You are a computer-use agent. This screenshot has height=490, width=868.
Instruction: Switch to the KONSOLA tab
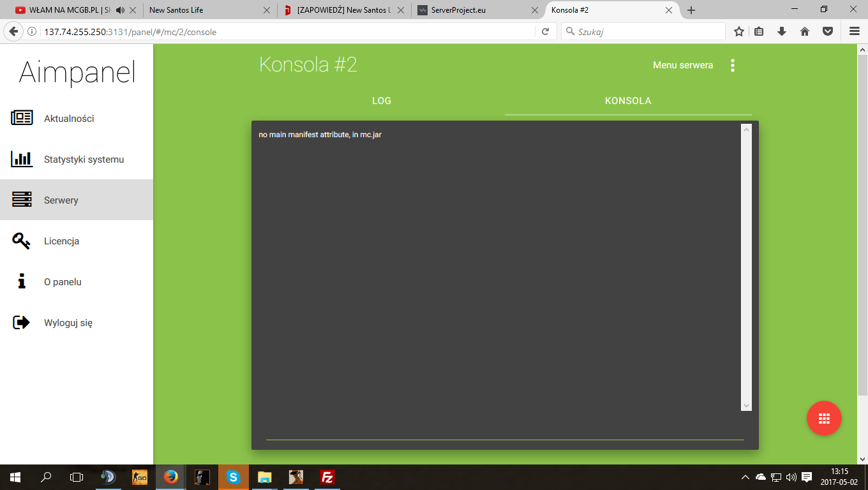tap(628, 101)
